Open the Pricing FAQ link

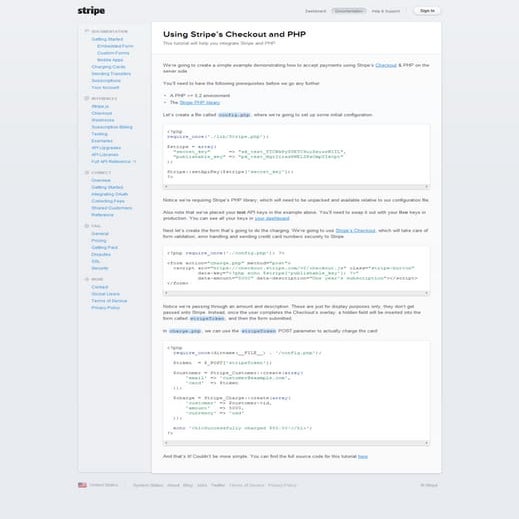pos(99,241)
